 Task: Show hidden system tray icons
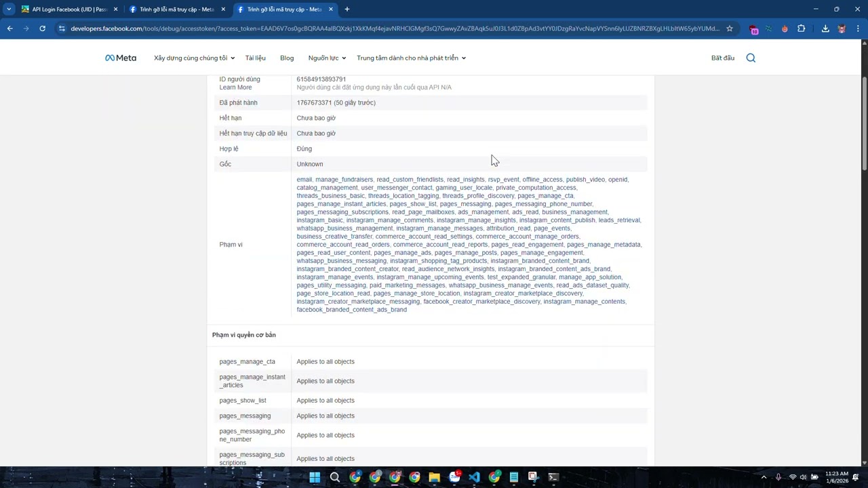point(764,477)
